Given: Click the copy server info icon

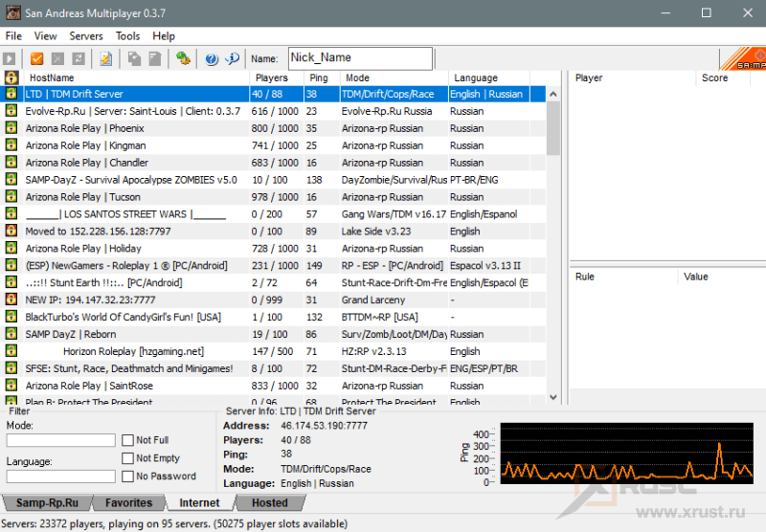Looking at the screenshot, I should (133, 59).
